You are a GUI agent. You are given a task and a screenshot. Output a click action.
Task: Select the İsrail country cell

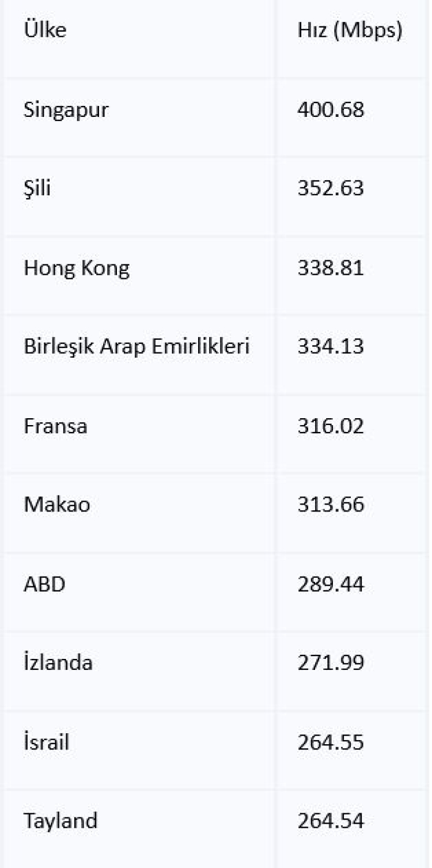[x=46, y=742]
